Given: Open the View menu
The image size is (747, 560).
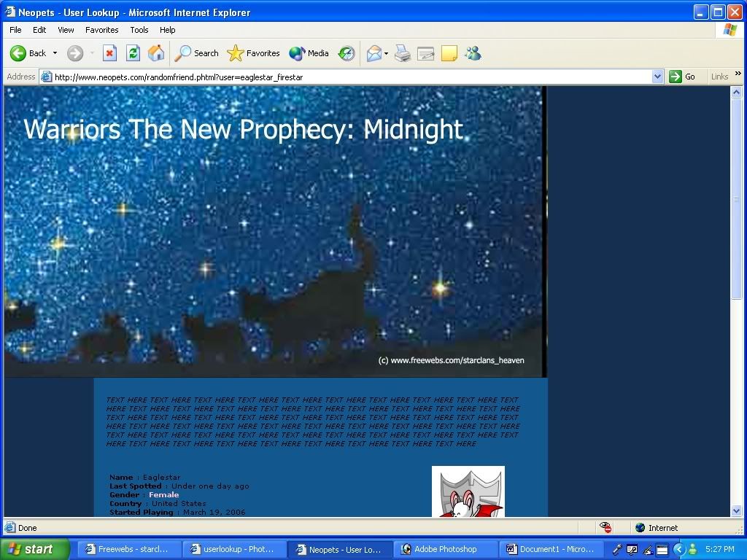Looking at the screenshot, I should click(x=66, y=30).
